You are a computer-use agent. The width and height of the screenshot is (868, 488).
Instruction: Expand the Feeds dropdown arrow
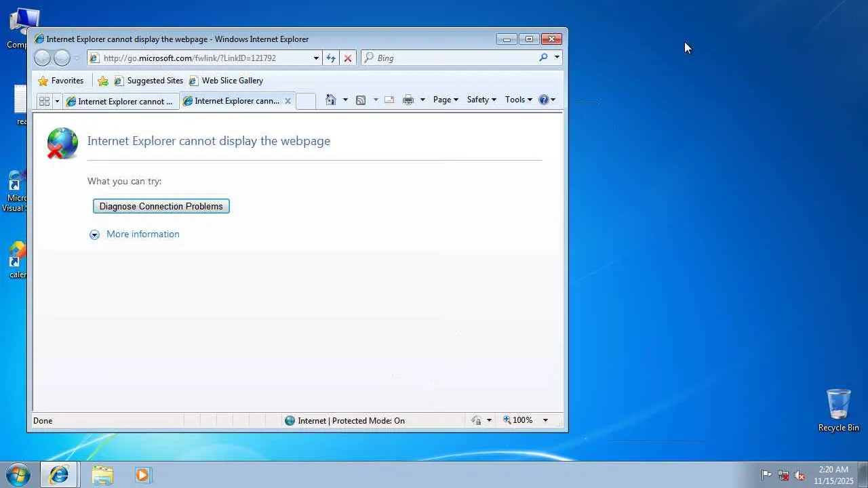pos(376,100)
